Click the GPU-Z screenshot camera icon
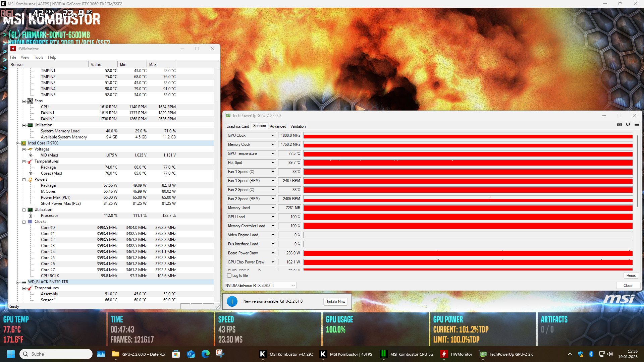 (619, 124)
